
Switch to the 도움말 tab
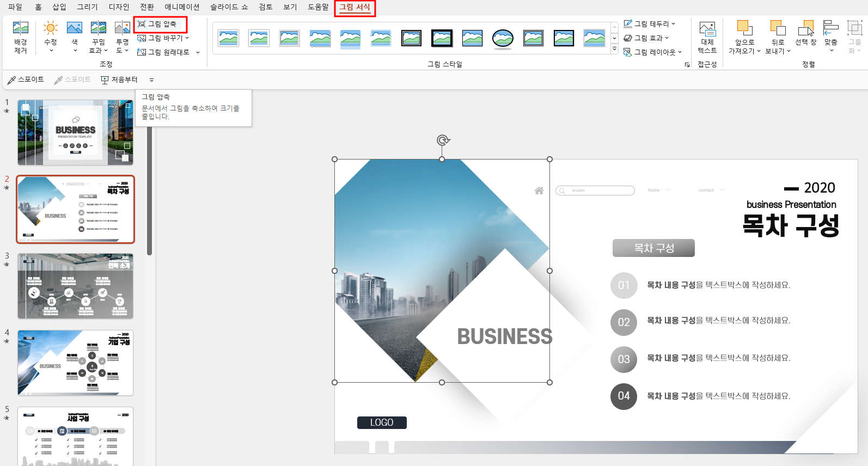pyautogui.click(x=319, y=7)
